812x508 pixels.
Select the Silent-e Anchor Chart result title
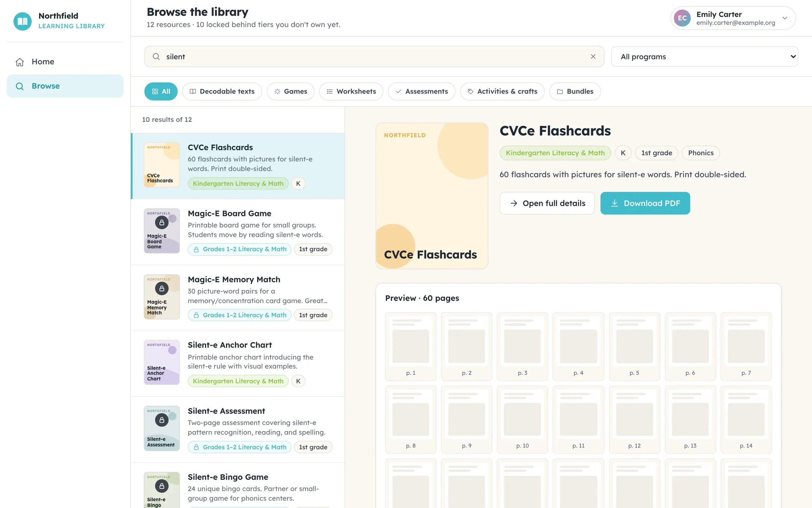click(230, 345)
